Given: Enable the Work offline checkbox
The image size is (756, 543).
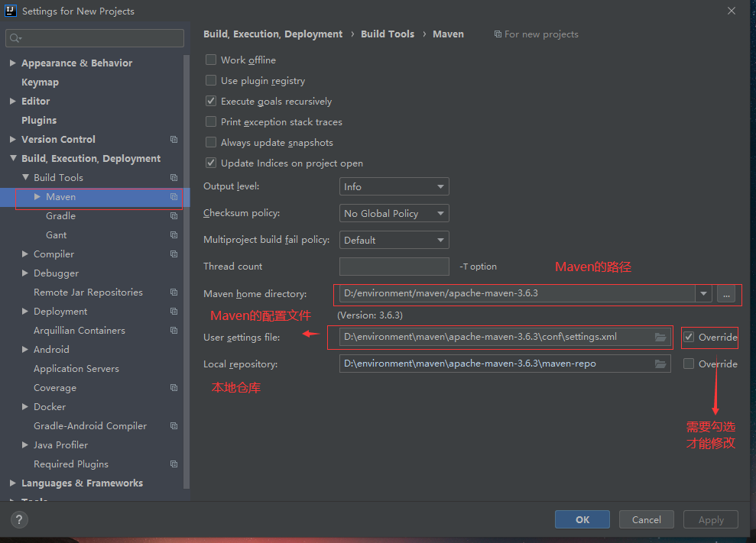Looking at the screenshot, I should (x=211, y=60).
